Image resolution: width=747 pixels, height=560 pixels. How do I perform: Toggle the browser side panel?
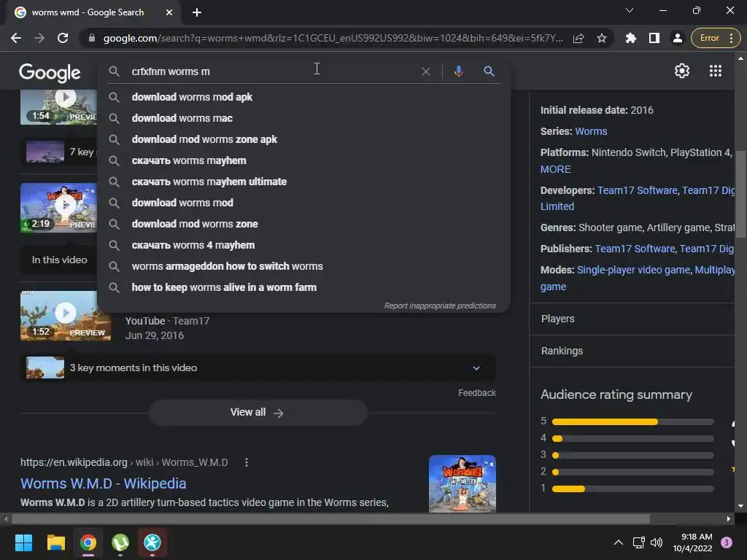654,38
